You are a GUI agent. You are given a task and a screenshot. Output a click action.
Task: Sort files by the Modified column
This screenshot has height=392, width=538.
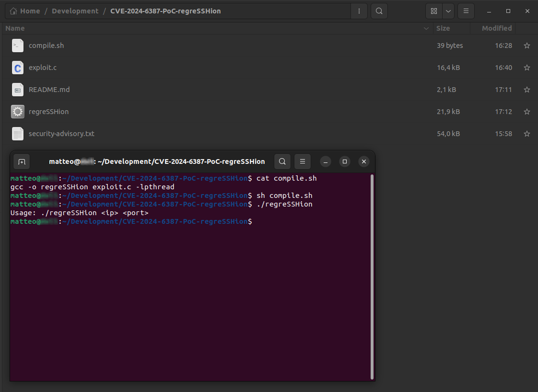[x=496, y=28]
